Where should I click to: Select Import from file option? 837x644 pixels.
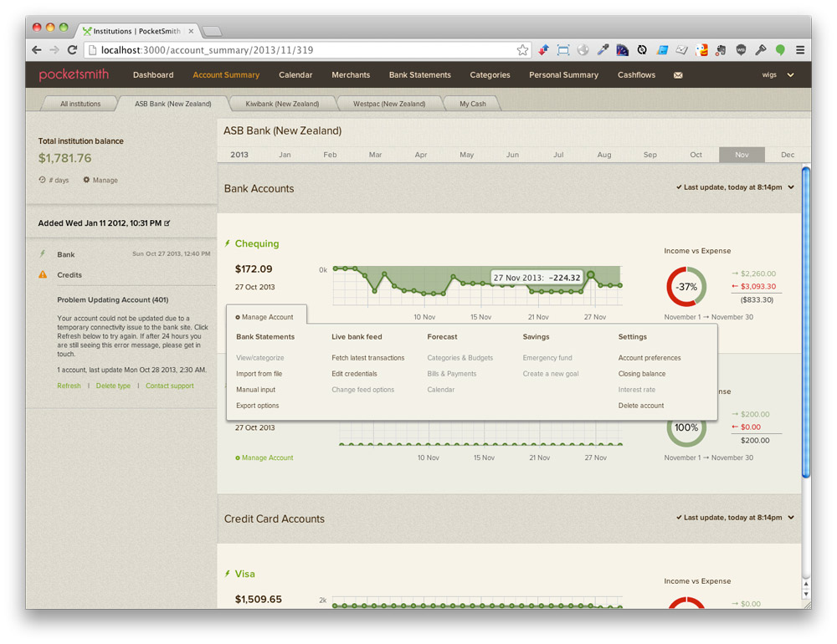click(259, 374)
